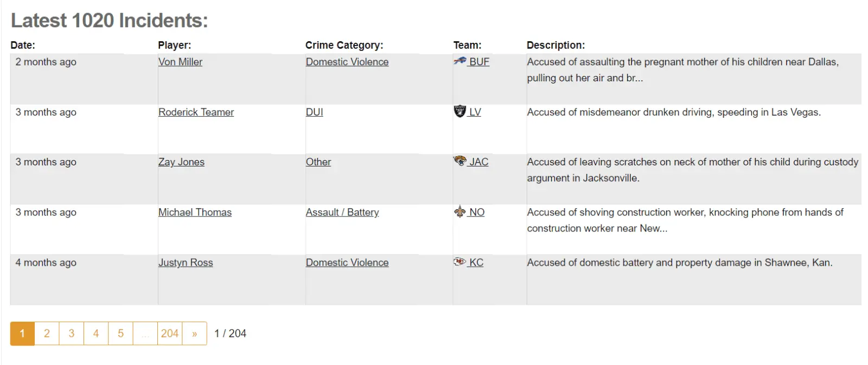Click the New Orleans Saints logo icon
The image size is (868, 365).
(x=459, y=212)
